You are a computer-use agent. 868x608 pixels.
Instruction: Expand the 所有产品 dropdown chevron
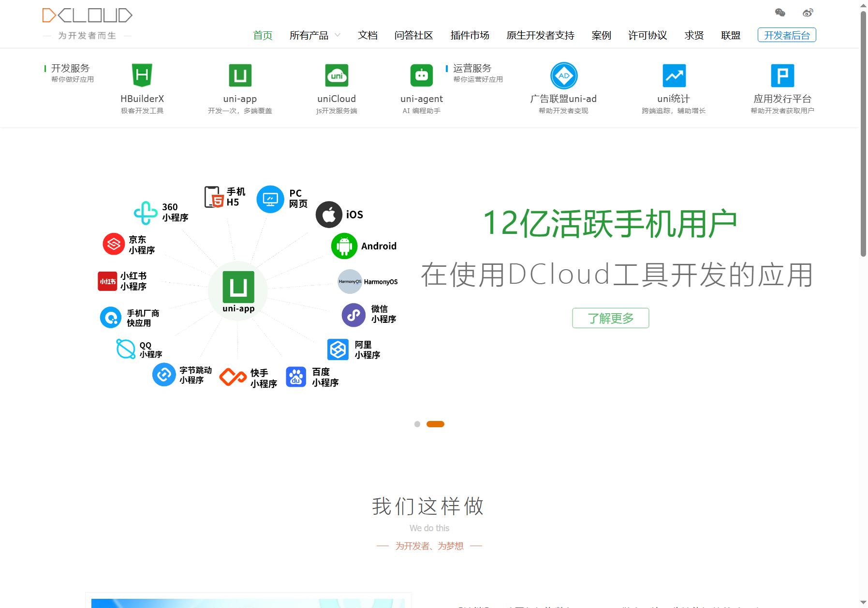pyautogui.click(x=338, y=35)
